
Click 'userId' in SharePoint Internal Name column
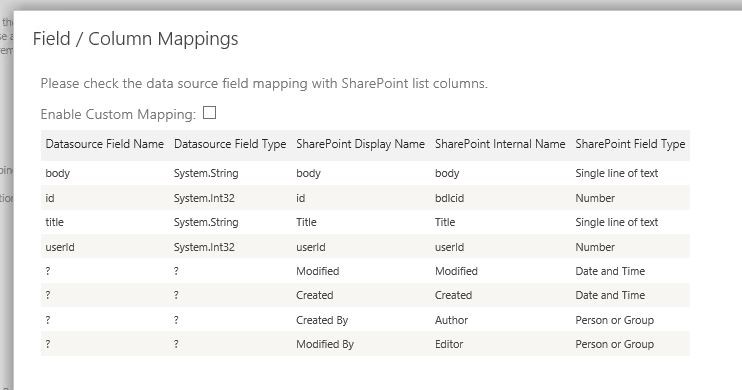(x=450, y=247)
